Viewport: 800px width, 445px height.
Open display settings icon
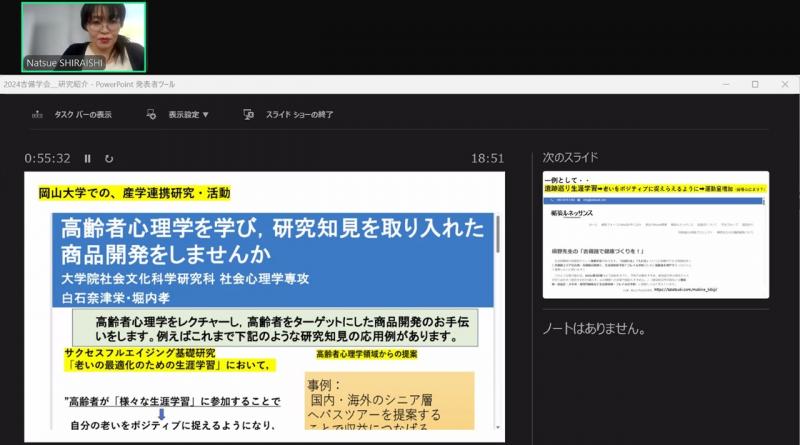[x=151, y=114]
